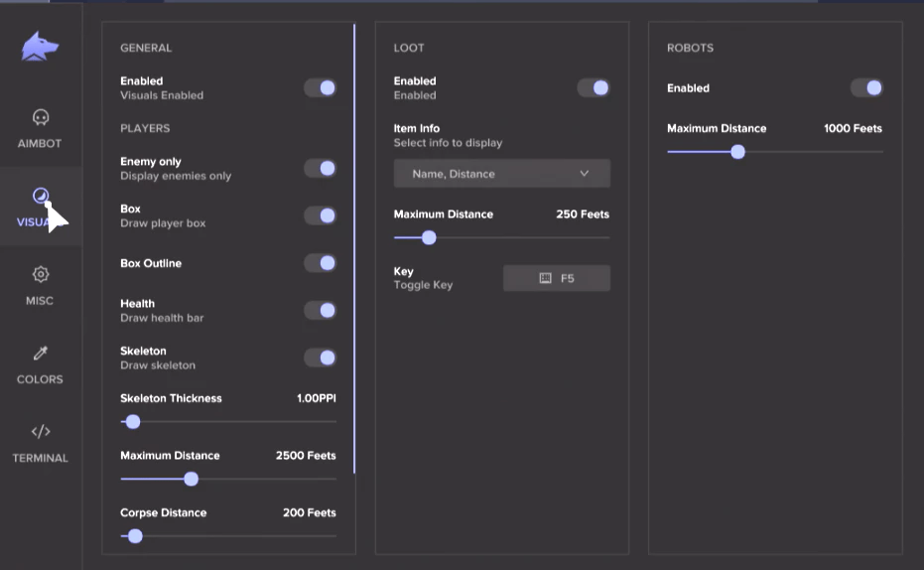The height and width of the screenshot is (570, 924).
Task: Click the Players panel vertical scrollbar
Action: [354, 248]
